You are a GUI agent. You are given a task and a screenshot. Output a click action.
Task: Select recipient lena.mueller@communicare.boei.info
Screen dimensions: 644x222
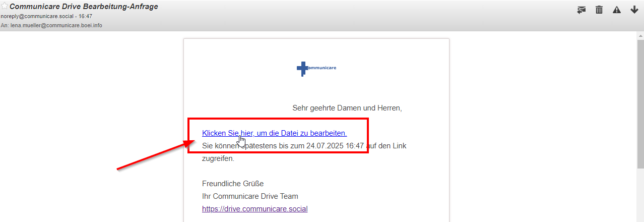coord(56,25)
